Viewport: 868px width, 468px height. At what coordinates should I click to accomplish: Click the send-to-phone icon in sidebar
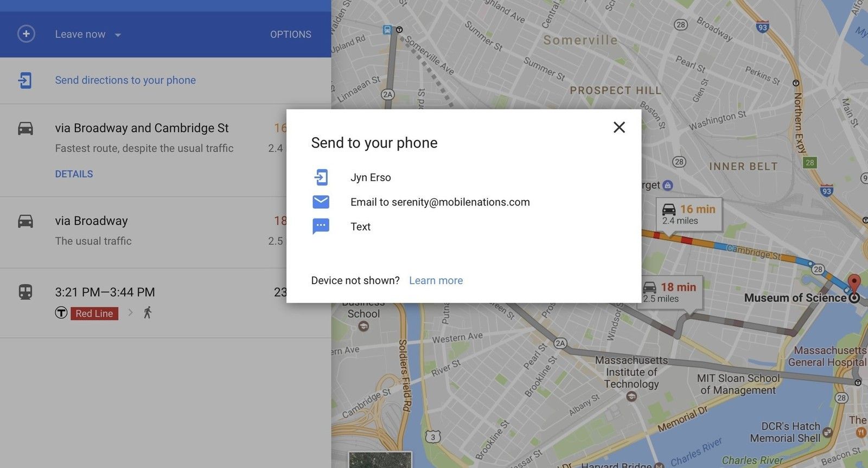point(25,80)
